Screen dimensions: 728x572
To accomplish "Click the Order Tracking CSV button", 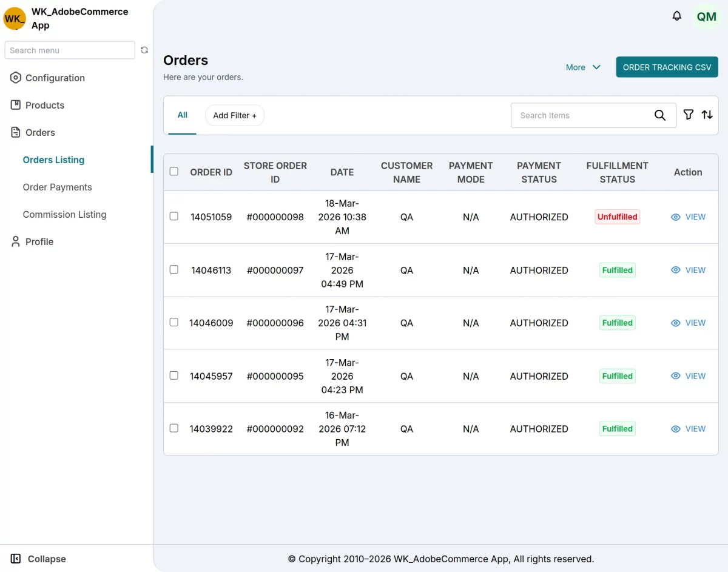I will coord(667,67).
